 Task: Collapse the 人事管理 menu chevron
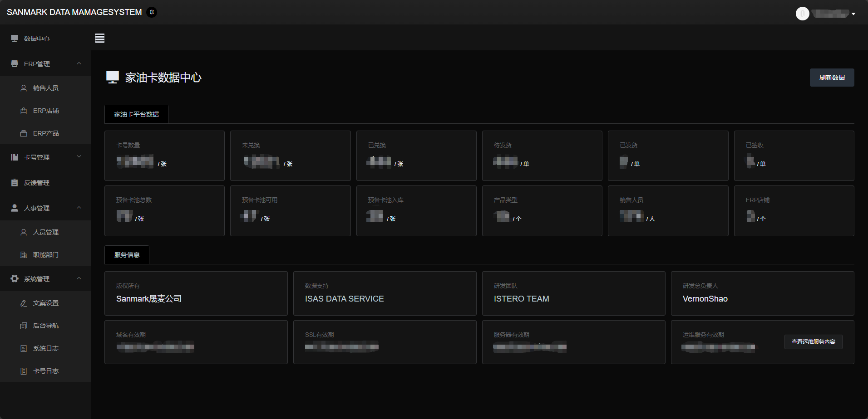(79, 208)
